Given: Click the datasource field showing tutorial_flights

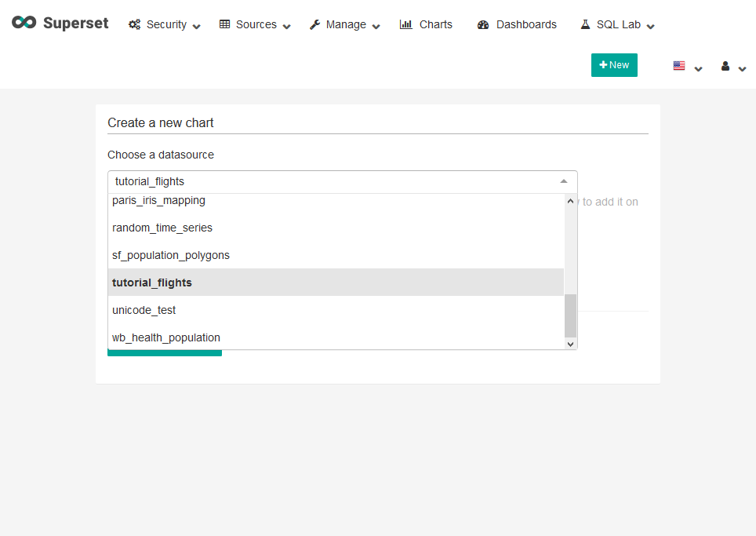Looking at the screenshot, I should (x=329, y=181).
